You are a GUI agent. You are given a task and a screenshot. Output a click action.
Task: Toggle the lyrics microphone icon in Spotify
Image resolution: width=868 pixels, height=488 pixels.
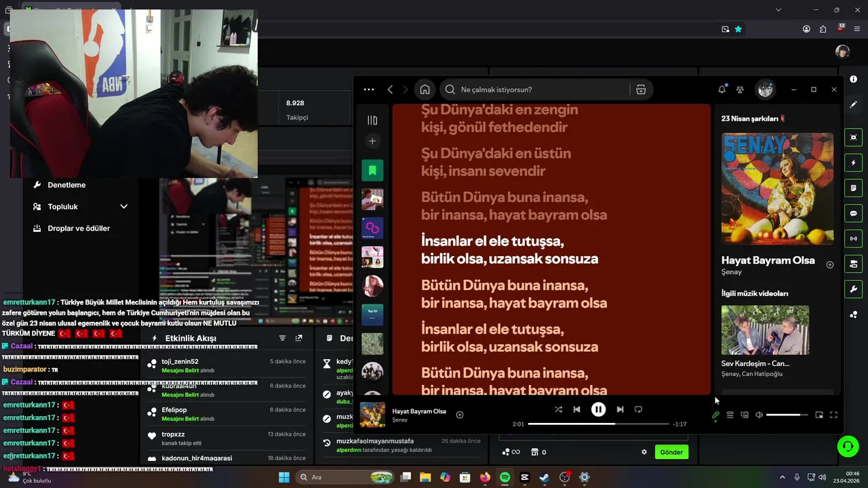715,415
